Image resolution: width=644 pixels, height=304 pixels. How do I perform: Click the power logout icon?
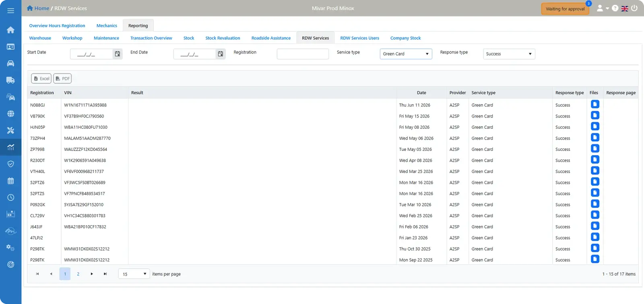(634, 8)
